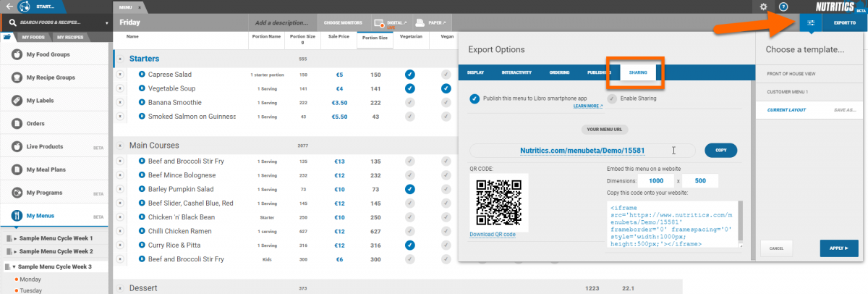
Task: Remove Caprese Salad using its x icon
Action: coord(121,75)
